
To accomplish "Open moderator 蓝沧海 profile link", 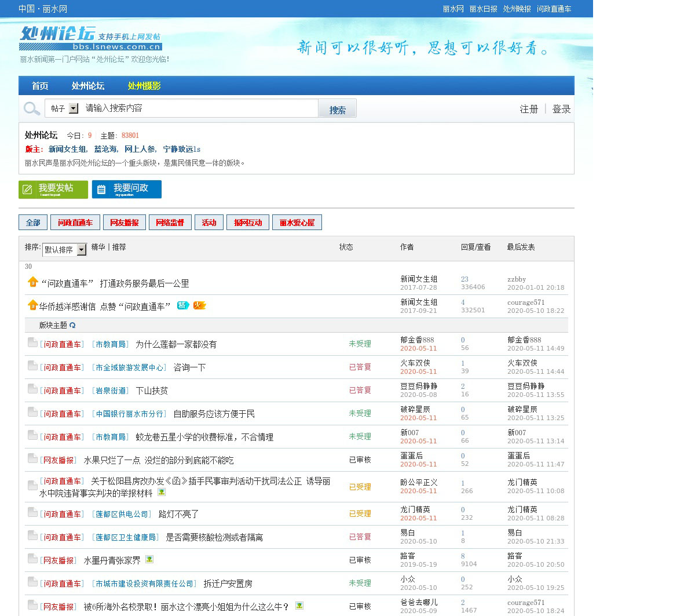I will click(x=105, y=149).
